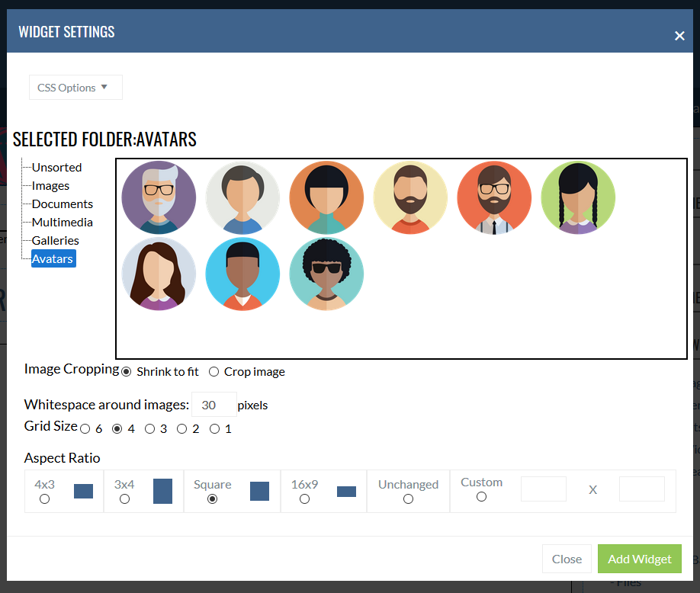Click the 16x9 wide aspect ratio preview rectangle
This screenshot has height=593, width=700.
click(x=346, y=492)
